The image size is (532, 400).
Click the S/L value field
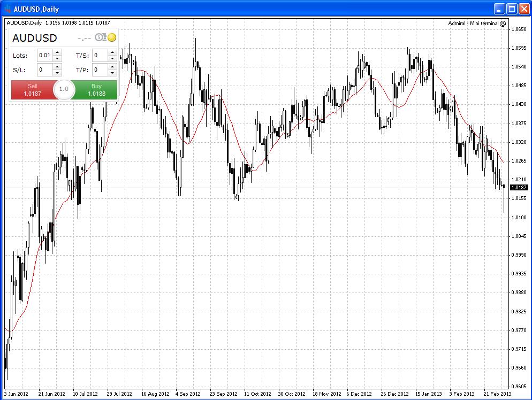point(45,70)
